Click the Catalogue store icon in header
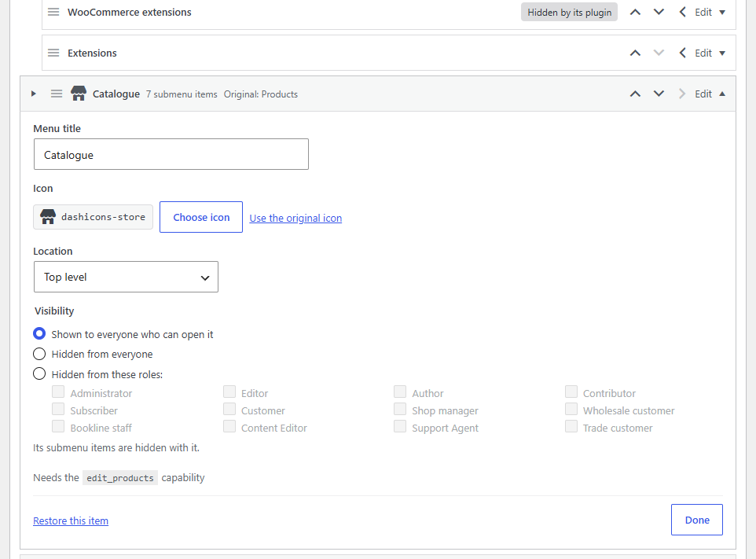Screen dimensions: 756x559 (79, 93)
